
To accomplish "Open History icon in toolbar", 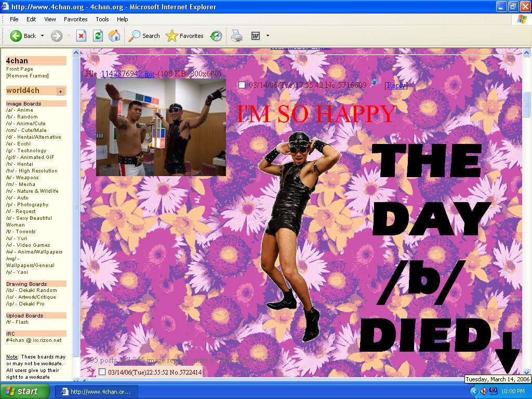I will [x=216, y=36].
